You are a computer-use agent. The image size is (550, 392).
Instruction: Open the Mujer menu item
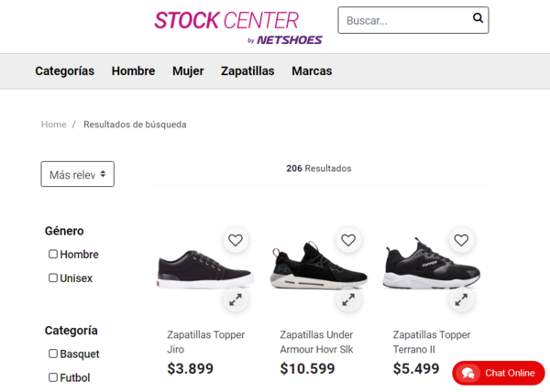point(188,71)
